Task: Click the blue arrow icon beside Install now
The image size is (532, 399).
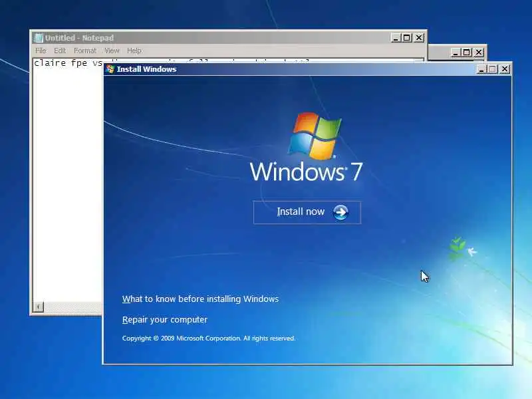Action: point(340,212)
